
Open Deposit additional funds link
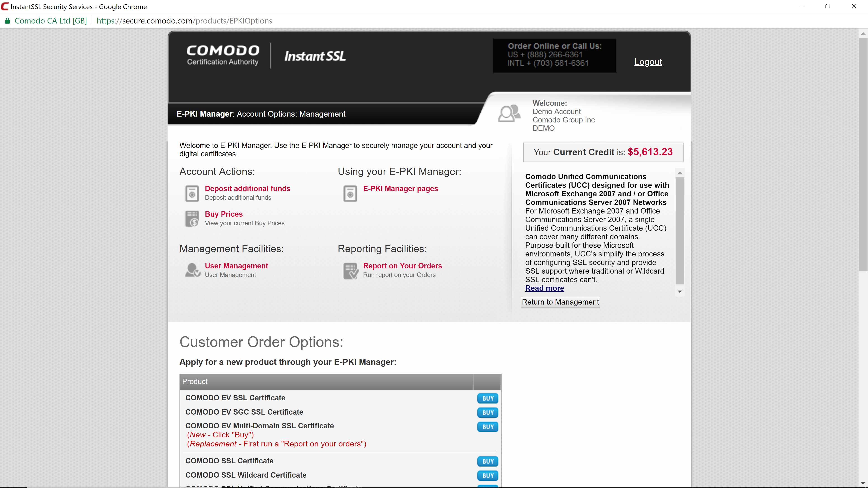pyautogui.click(x=247, y=189)
